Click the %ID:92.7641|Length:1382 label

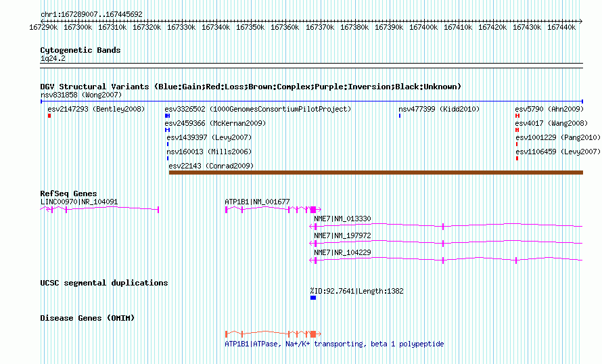(357, 291)
